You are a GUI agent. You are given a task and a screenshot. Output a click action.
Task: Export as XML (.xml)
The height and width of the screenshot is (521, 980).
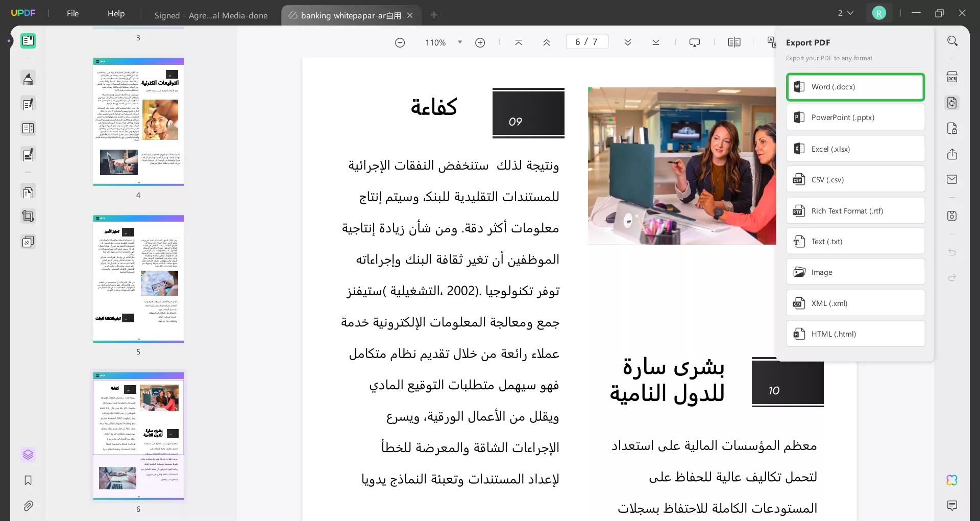pyautogui.click(x=855, y=303)
